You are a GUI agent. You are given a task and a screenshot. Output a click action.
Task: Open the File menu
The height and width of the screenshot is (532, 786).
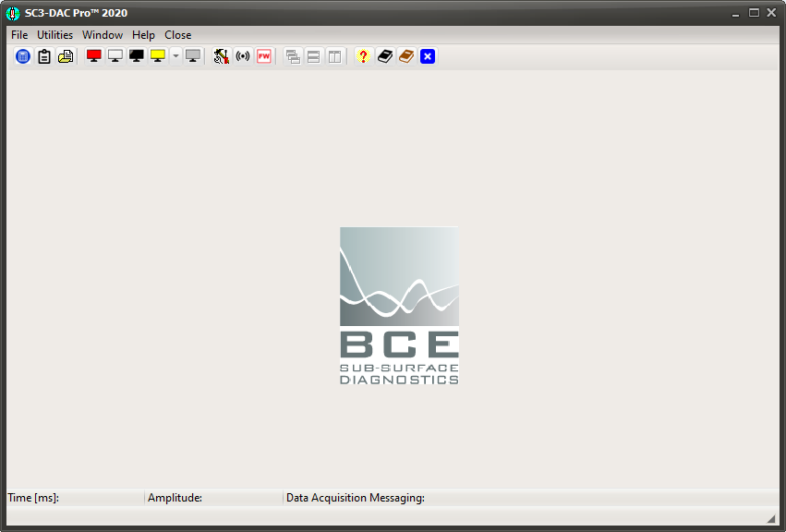19,35
